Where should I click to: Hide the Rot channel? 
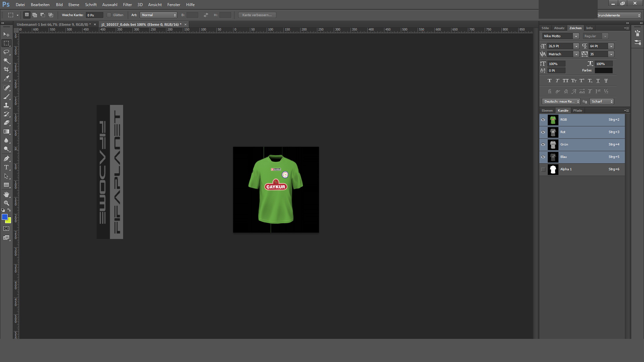[x=543, y=132]
